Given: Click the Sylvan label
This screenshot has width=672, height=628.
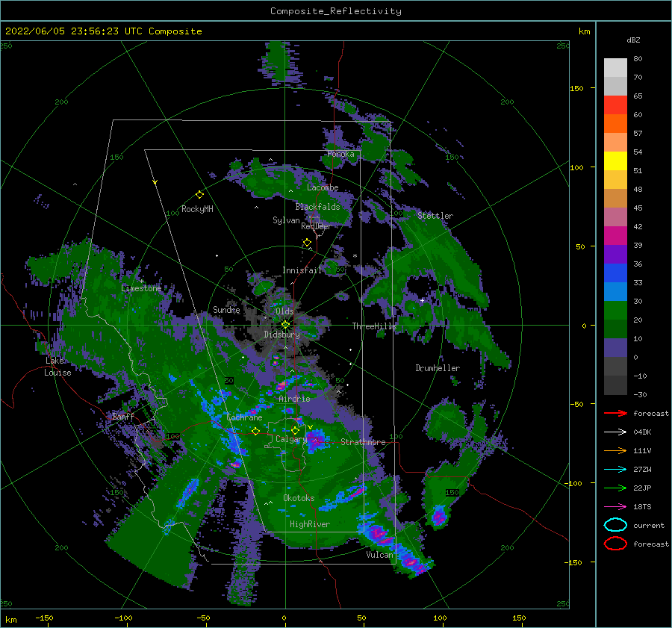Looking at the screenshot, I should (x=286, y=220).
